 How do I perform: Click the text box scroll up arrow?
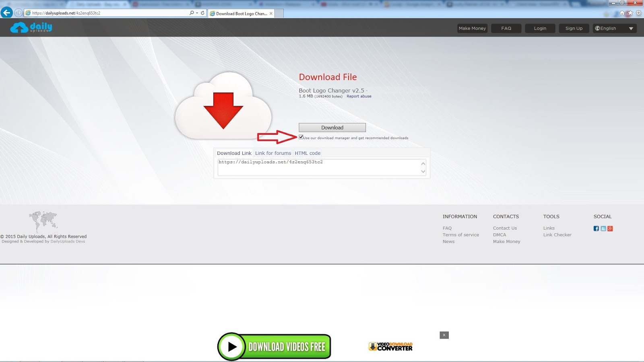[x=423, y=163]
